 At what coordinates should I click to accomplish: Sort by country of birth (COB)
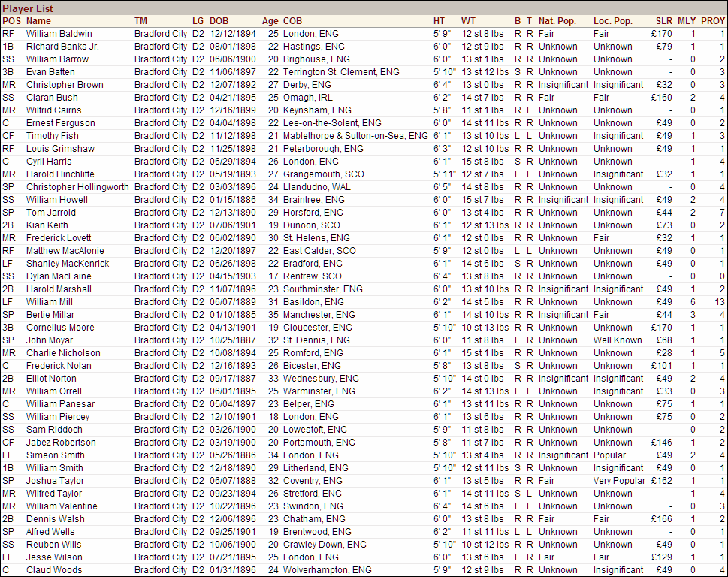(x=292, y=21)
